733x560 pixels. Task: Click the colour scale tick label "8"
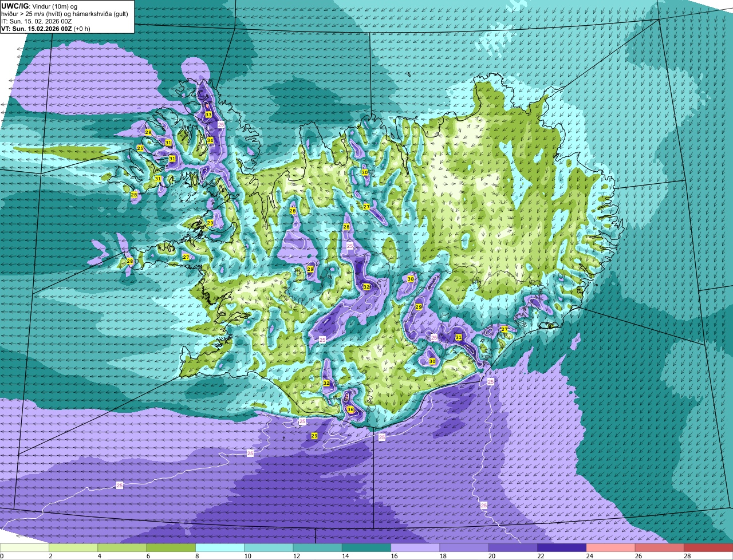[197, 556]
